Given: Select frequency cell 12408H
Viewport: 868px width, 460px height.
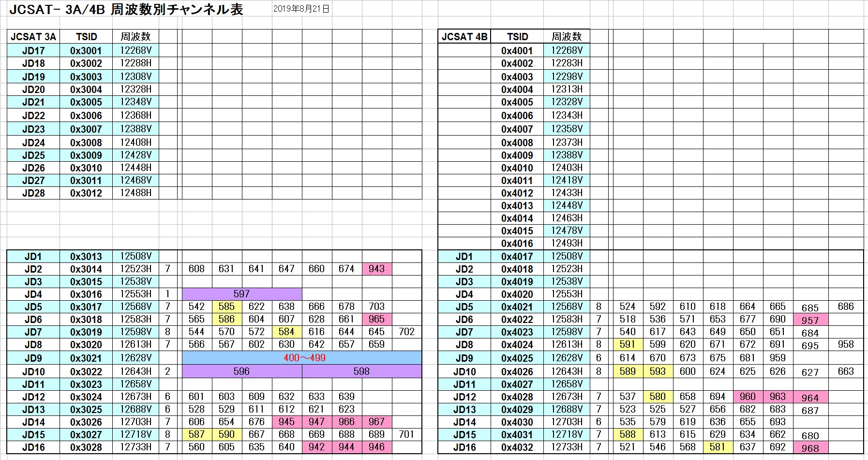Looking at the screenshot, I should (136, 142).
